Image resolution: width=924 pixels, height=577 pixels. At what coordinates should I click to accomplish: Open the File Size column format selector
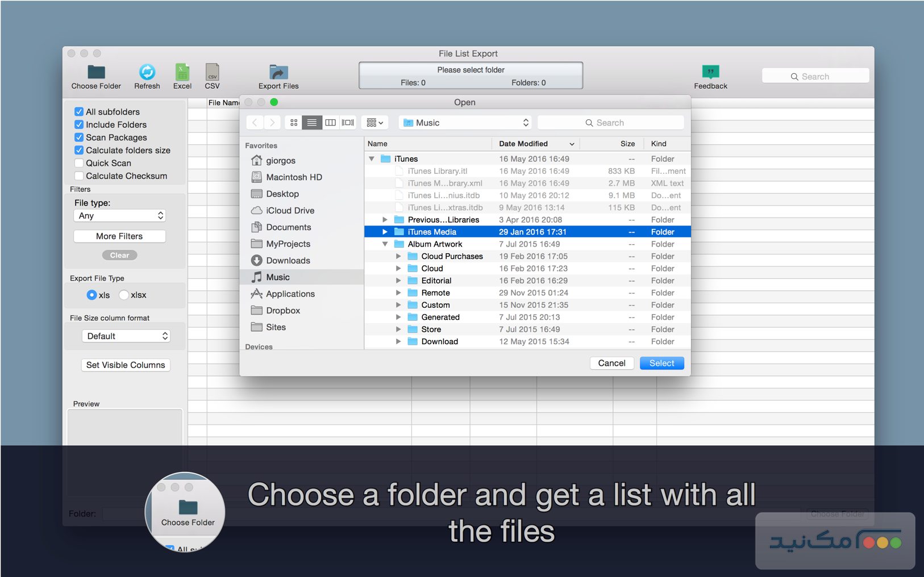click(x=126, y=336)
